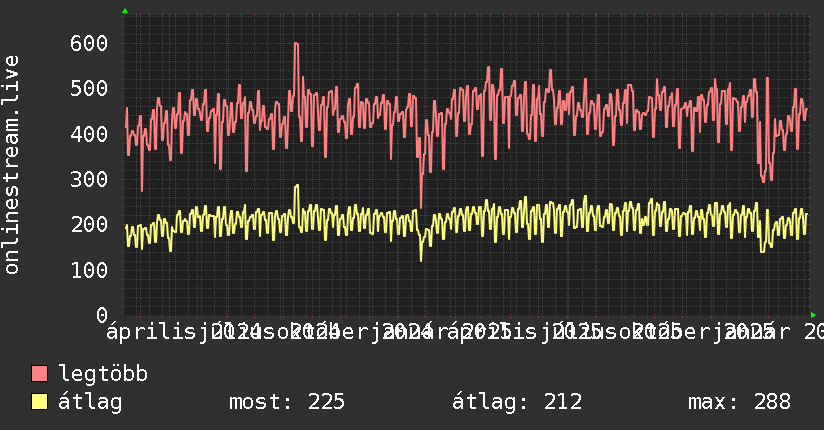Click the tallest pink peak reaching 600
This screenshot has width=824, height=430.
pos(296,44)
